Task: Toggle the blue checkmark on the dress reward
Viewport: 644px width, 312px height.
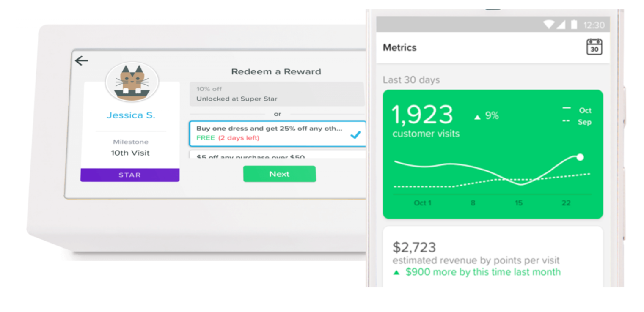Action: click(x=355, y=135)
